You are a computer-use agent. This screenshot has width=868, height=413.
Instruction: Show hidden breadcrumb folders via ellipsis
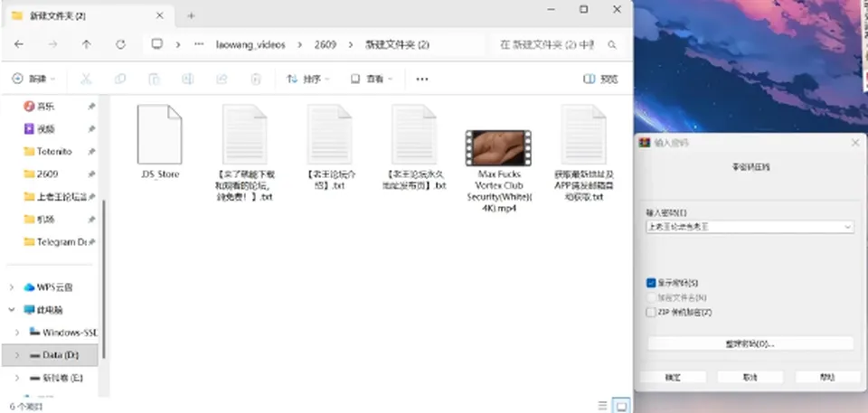(x=199, y=45)
